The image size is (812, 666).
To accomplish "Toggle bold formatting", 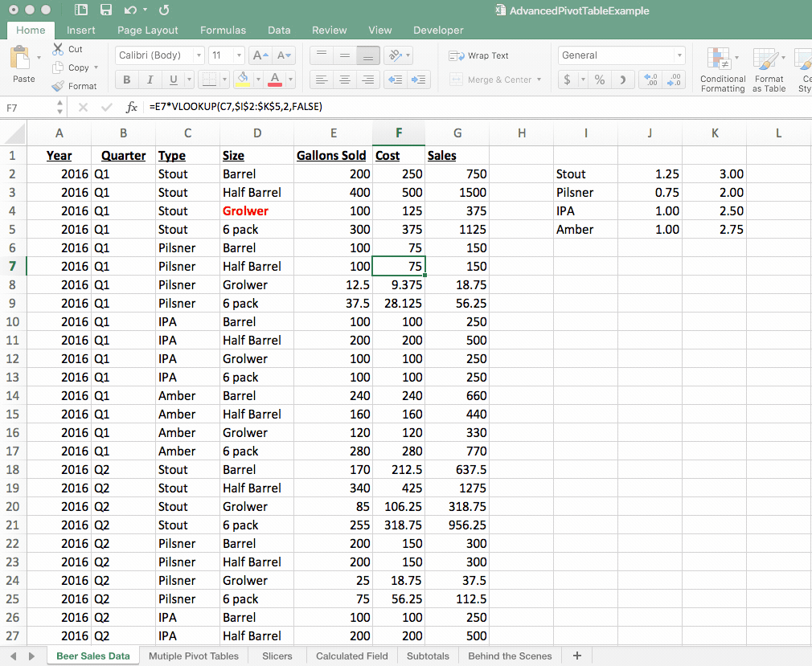I will [126, 80].
